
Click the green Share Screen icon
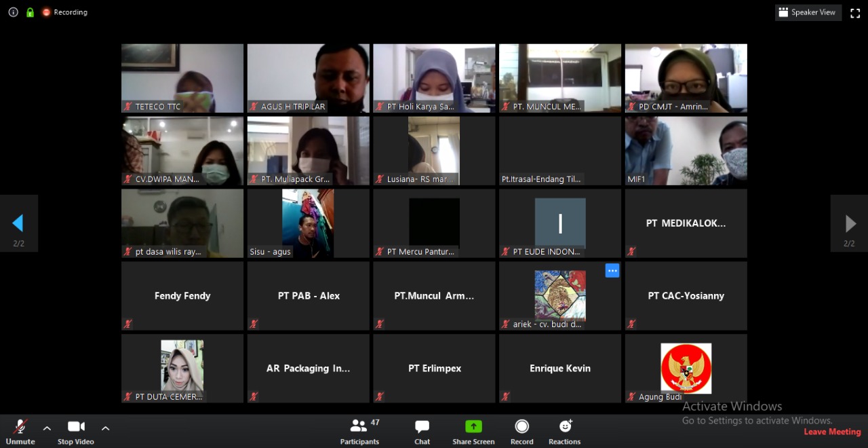coord(473,427)
